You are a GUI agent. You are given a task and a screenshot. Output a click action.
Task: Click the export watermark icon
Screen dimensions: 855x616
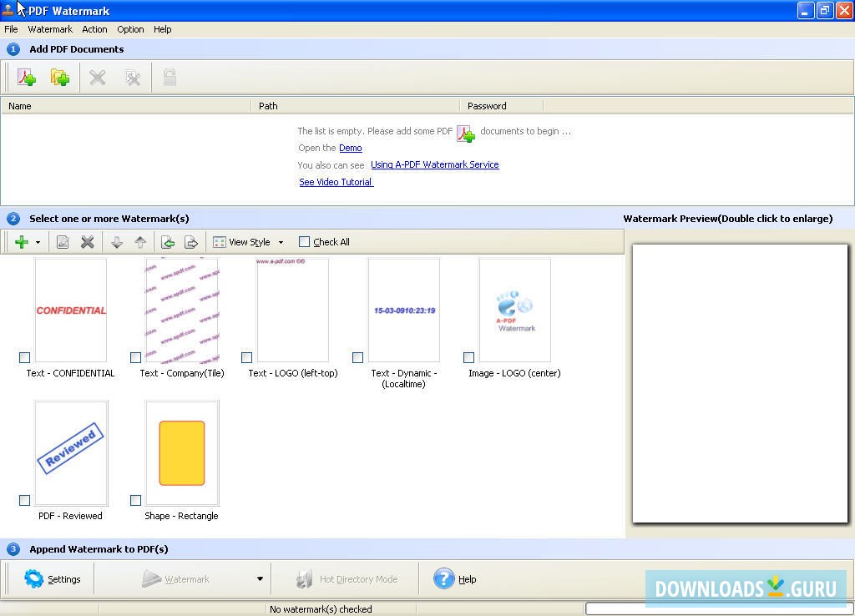pos(191,242)
